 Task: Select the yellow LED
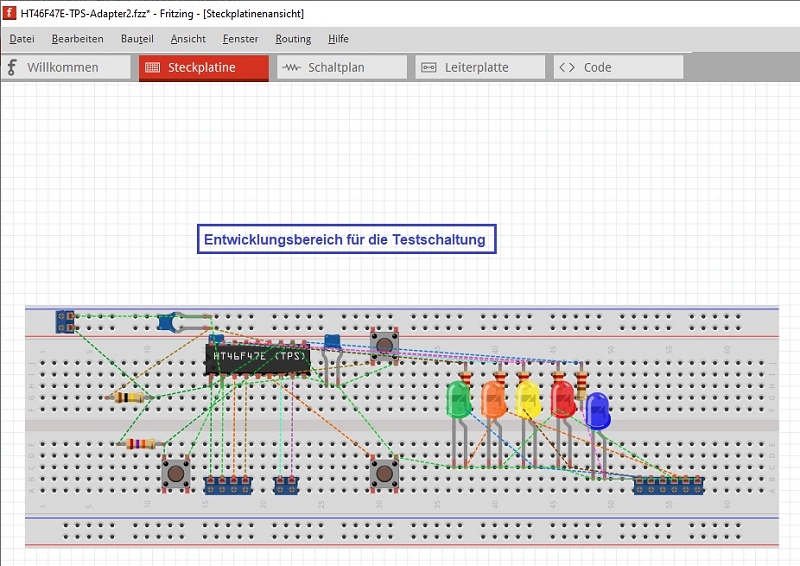pyautogui.click(x=528, y=399)
